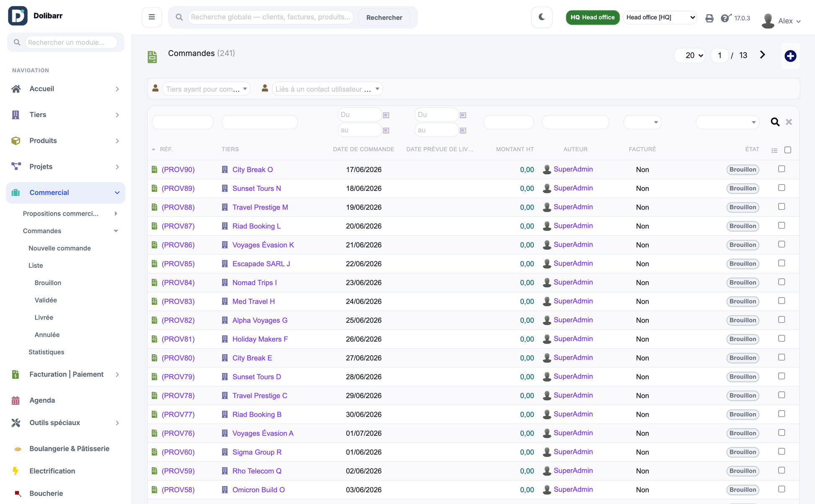Focus the Rechercher un module field

[x=71, y=42]
